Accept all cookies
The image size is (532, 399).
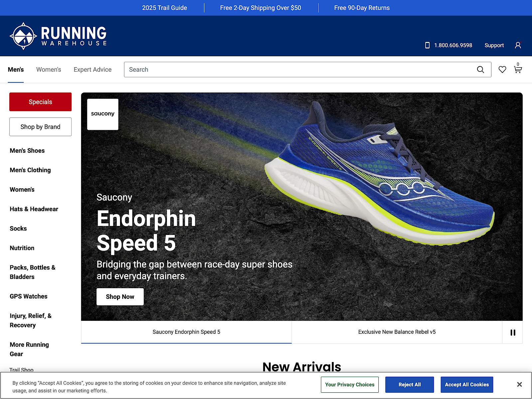point(466,384)
